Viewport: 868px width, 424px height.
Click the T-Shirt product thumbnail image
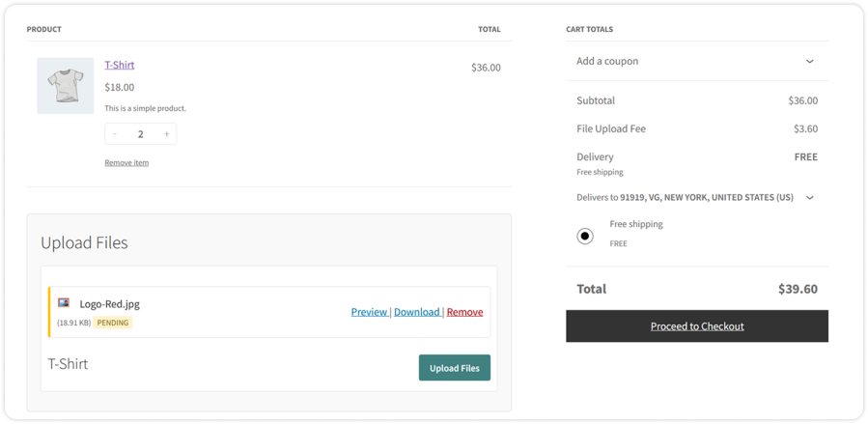click(66, 86)
